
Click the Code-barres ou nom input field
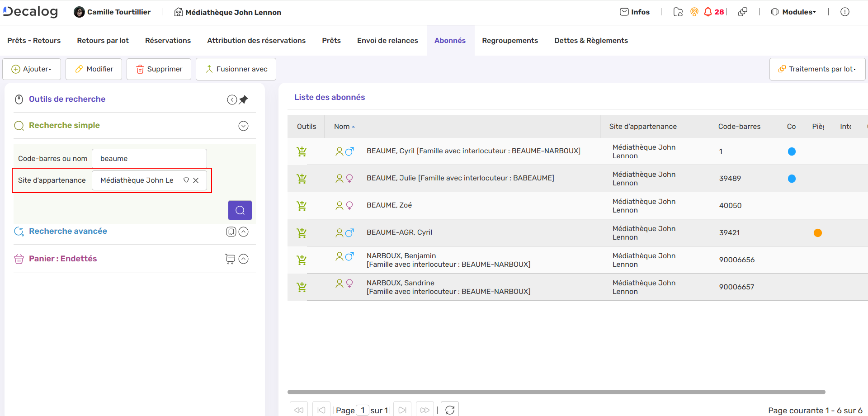[149, 159]
